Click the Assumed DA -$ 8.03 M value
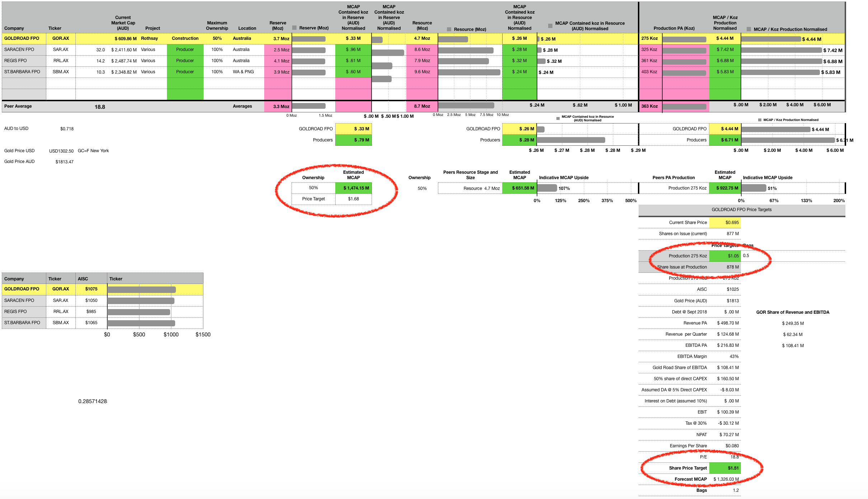Image resolution: width=868 pixels, height=499 pixels. (729, 390)
